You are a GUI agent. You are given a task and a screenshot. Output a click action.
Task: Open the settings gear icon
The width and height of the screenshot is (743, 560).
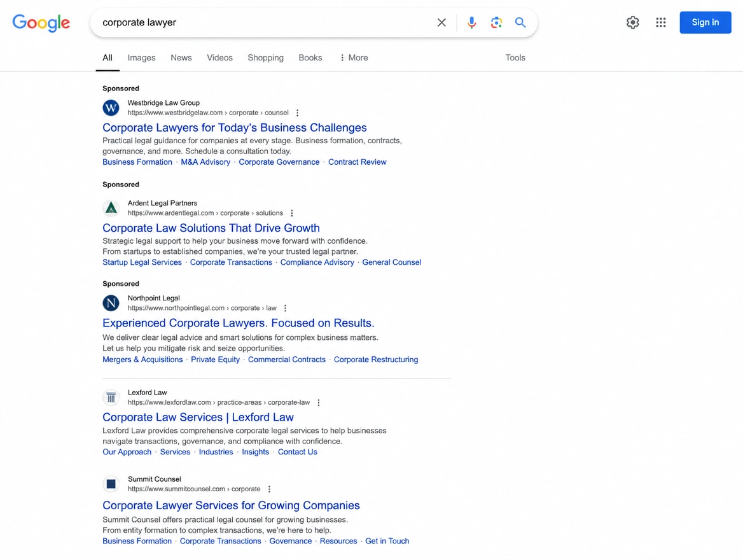pos(632,22)
